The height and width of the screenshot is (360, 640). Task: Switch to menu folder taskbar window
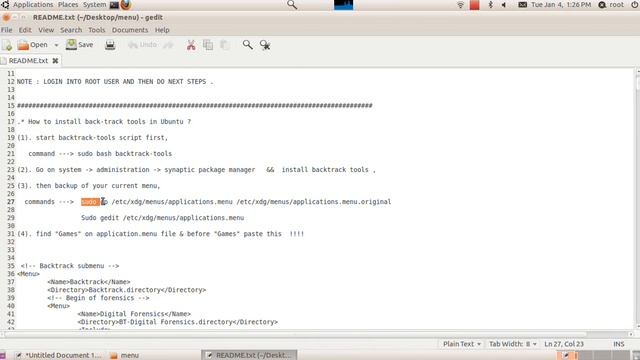click(125, 355)
